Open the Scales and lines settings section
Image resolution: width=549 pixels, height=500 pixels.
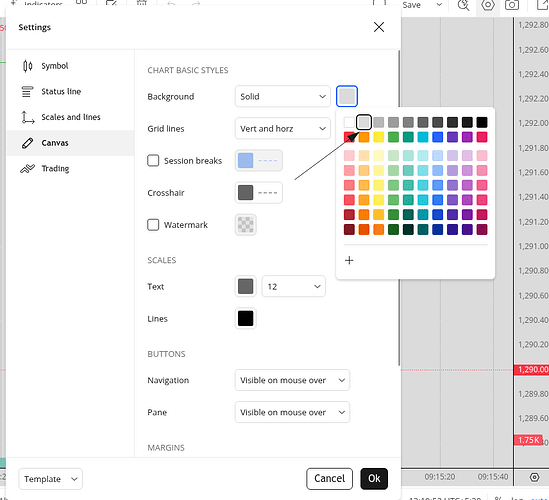coord(70,117)
